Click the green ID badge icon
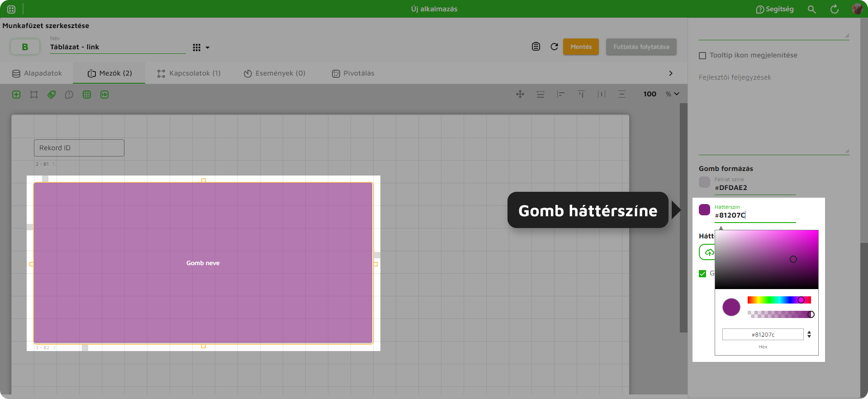The image size is (868, 399). tap(104, 95)
